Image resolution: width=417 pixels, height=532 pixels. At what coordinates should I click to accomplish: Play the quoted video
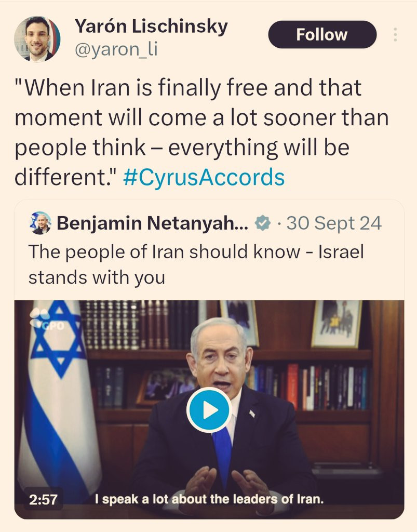pos(209,410)
